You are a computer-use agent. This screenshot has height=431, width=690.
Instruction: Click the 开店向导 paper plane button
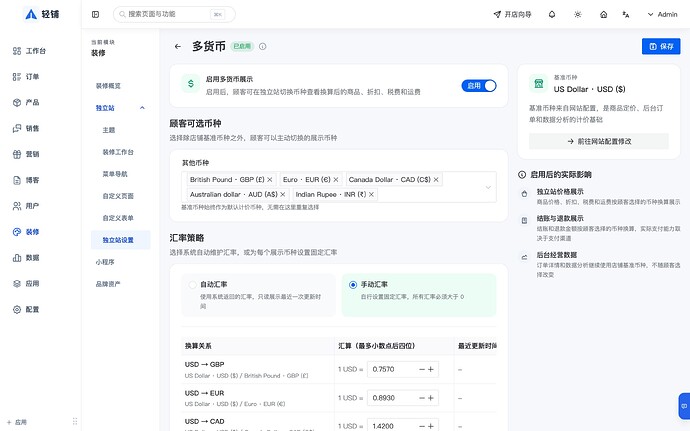click(x=512, y=15)
